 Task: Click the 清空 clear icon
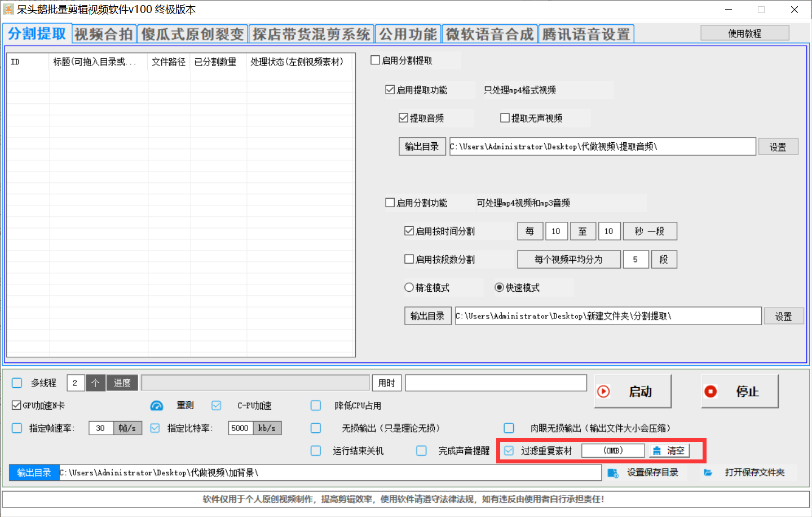click(x=656, y=450)
